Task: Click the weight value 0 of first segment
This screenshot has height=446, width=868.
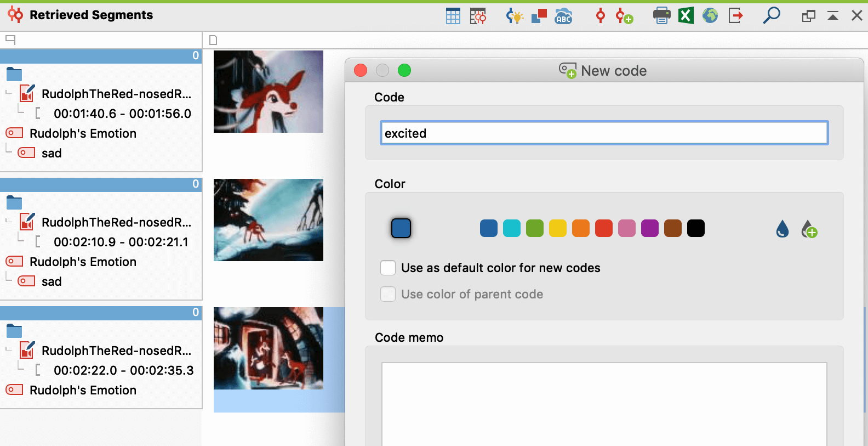Action: 196,55
